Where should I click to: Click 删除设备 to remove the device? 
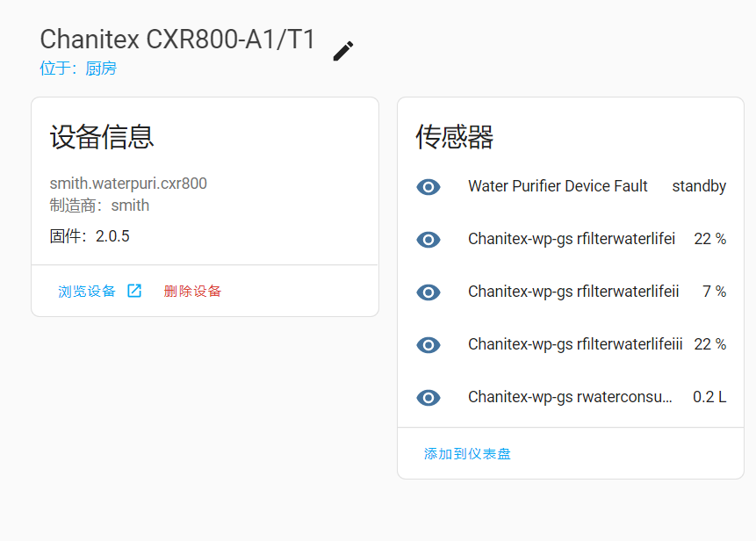pos(192,292)
